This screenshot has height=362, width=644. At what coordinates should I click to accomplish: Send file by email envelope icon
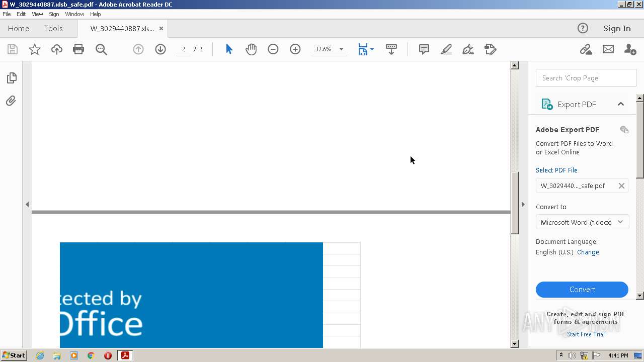click(x=608, y=49)
